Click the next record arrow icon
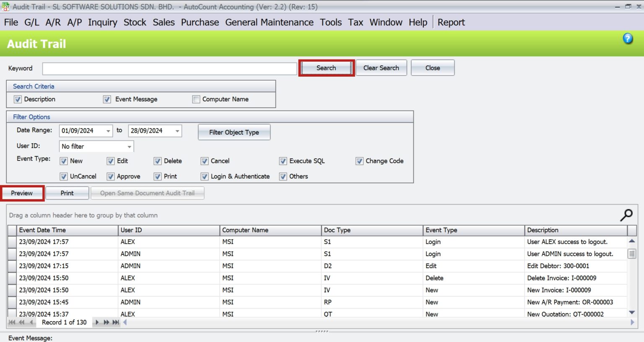 point(97,322)
